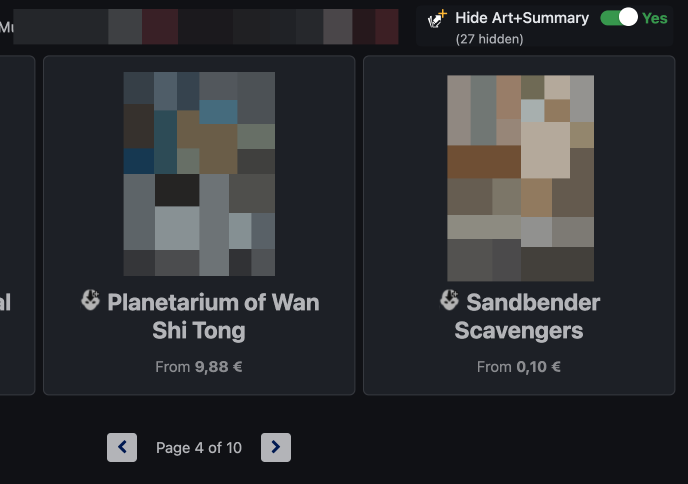Toggle the Hide Art+Summary switch
688x484 pixels.
(x=619, y=18)
